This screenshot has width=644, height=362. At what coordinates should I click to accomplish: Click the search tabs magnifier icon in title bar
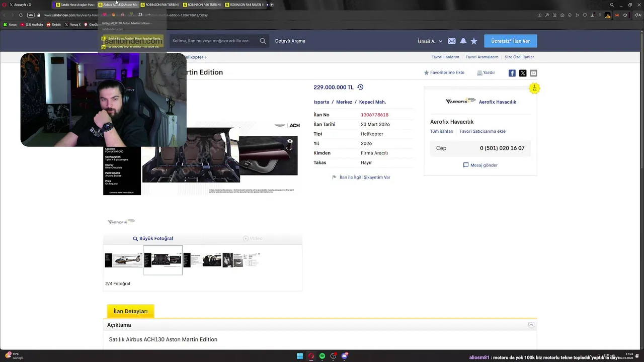pos(612,5)
